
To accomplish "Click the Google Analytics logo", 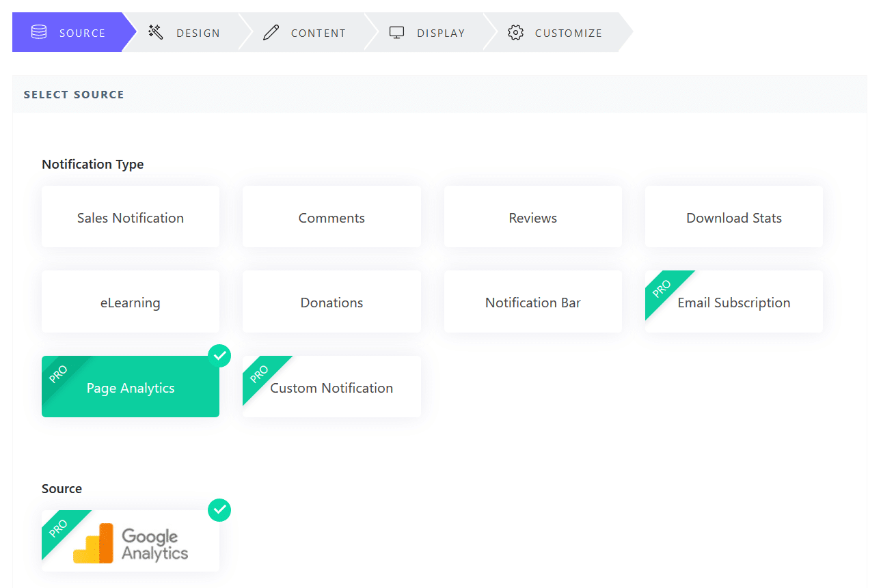I will (131, 543).
